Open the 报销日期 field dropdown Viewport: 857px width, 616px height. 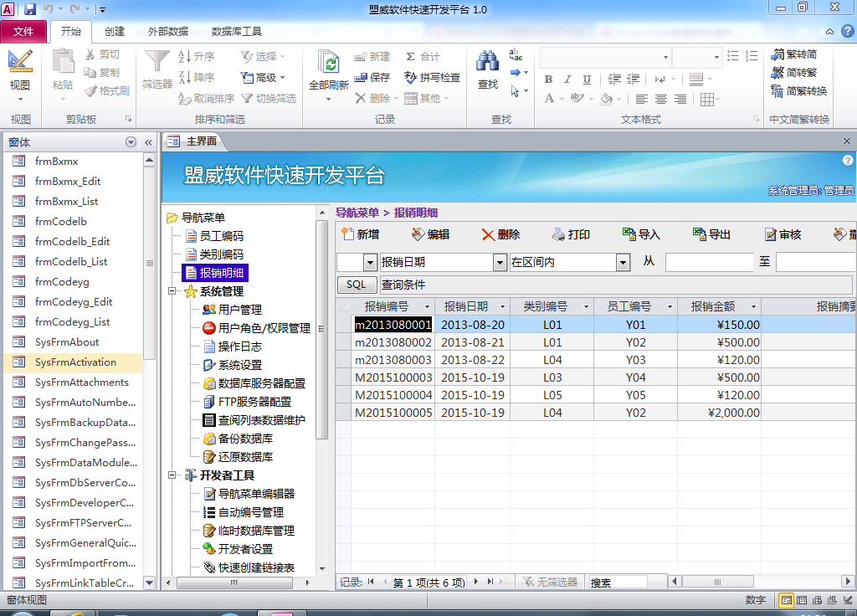[500, 263]
